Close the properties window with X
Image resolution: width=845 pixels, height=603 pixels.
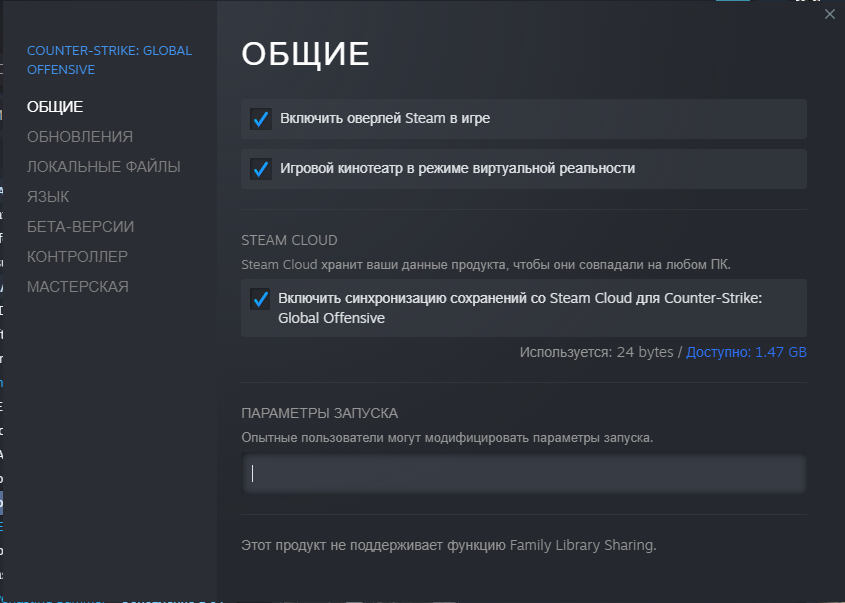click(x=829, y=15)
